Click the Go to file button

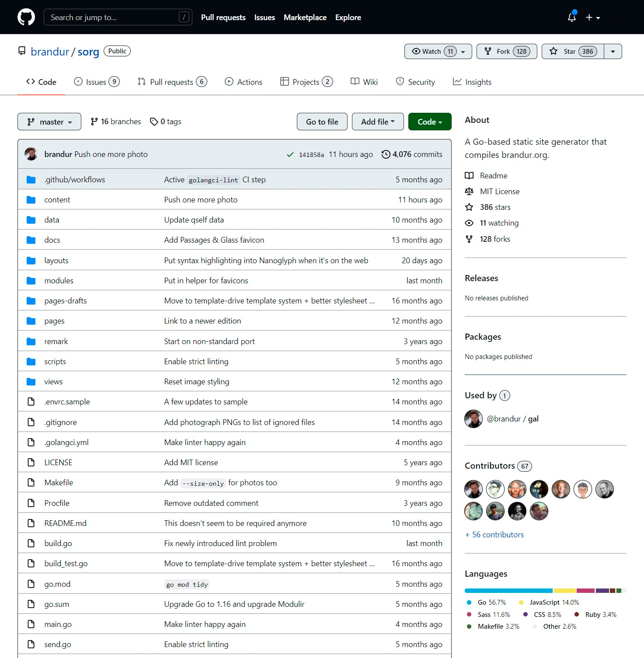pyautogui.click(x=322, y=122)
